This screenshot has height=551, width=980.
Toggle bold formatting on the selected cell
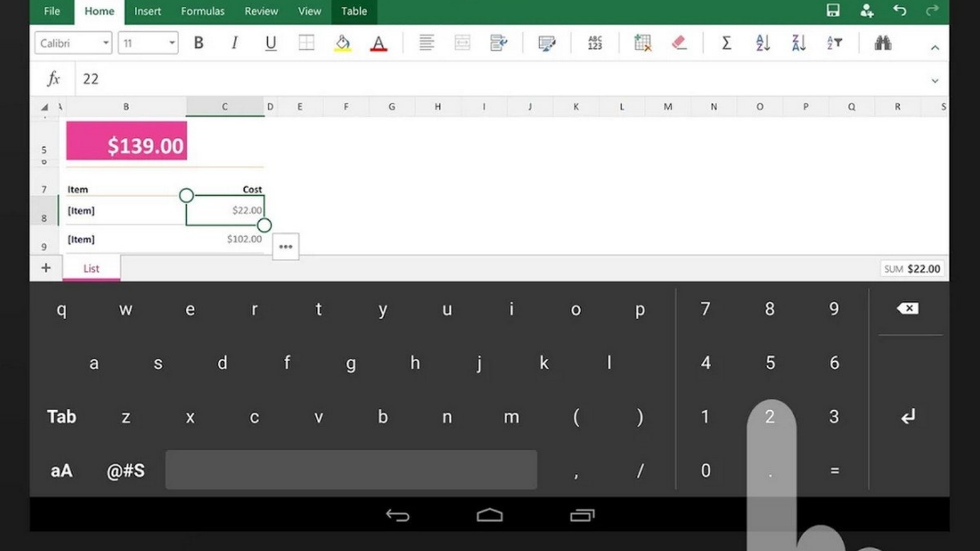coord(198,42)
